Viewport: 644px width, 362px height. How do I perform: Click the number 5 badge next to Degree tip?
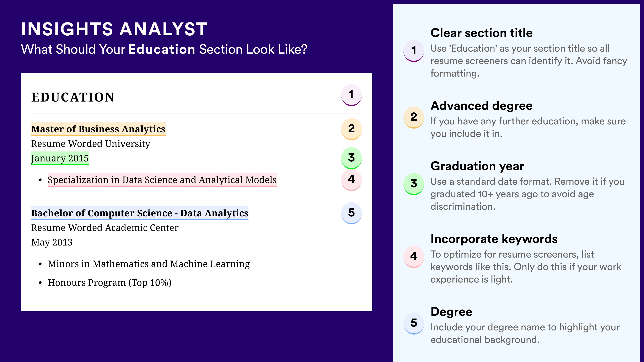pyautogui.click(x=414, y=323)
